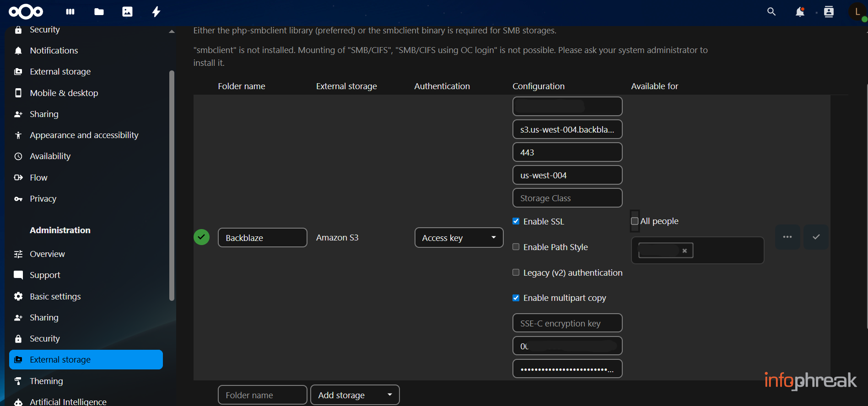Open the Files app folder icon
This screenshot has width=868, height=406.
[99, 12]
